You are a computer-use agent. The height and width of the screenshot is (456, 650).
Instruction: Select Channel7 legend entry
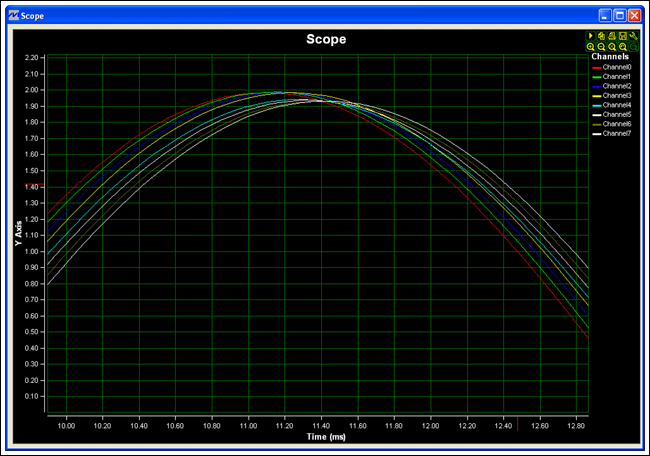(617, 133)
